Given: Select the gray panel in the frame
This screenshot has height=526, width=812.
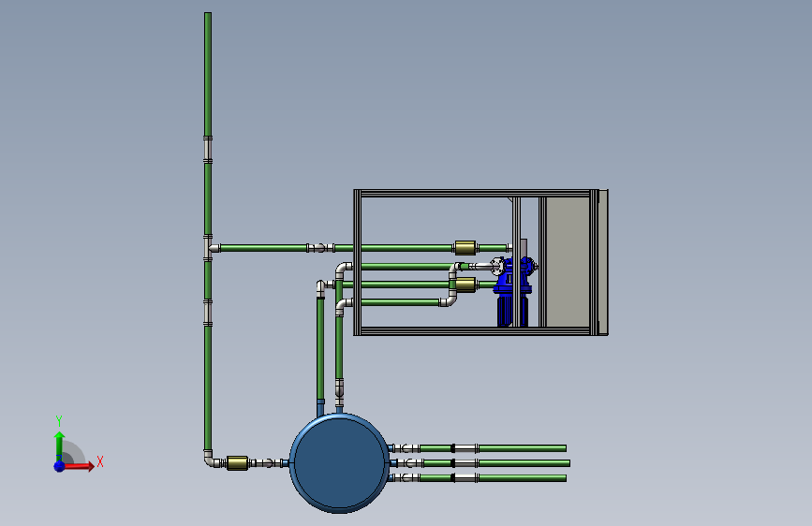Looking at the screenshot, I should [x=568, y=262].
